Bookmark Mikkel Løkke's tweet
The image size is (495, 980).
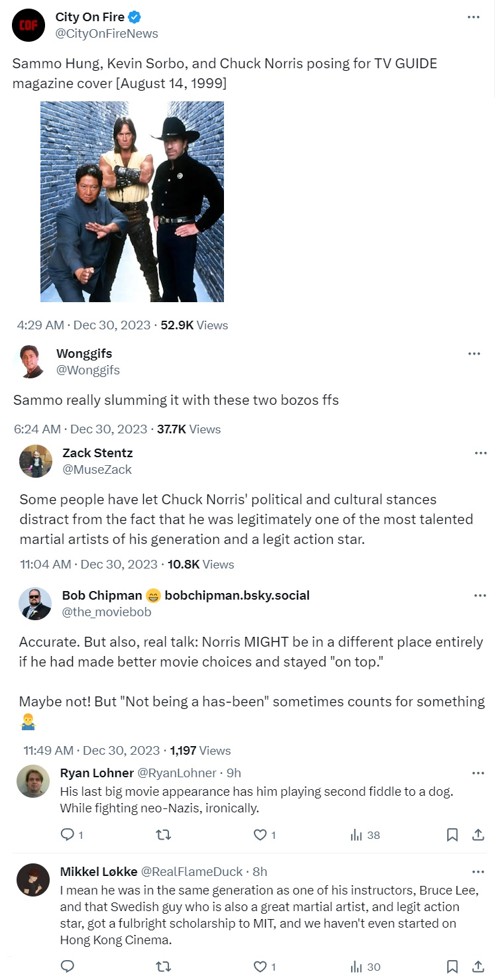[452, 967]
